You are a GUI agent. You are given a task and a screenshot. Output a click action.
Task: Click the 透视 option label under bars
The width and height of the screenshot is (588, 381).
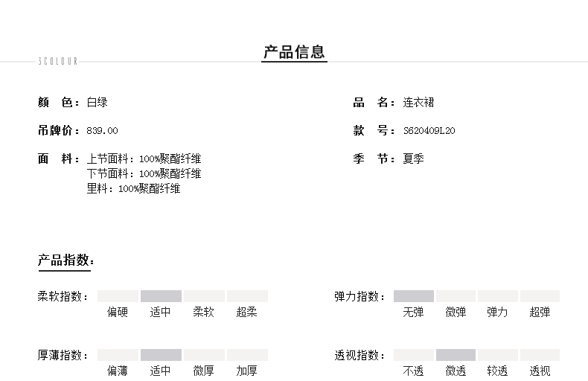click(540, 371)
